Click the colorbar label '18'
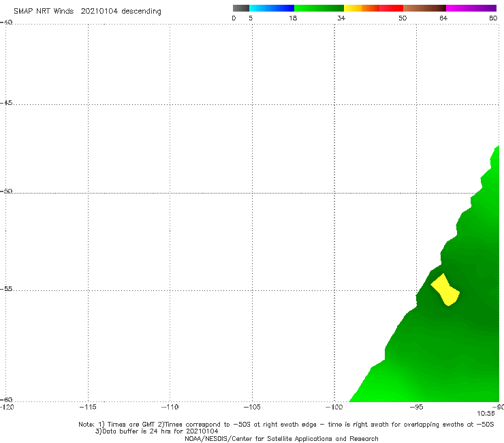 [x=293, y=18]
